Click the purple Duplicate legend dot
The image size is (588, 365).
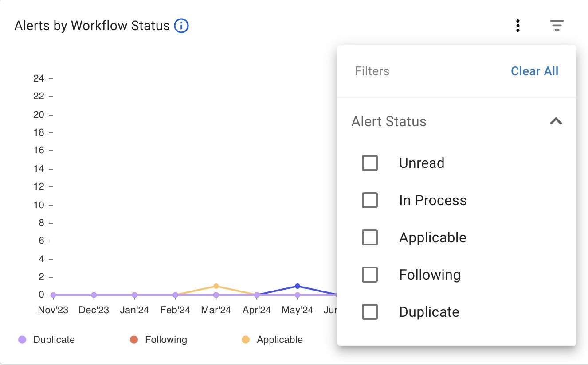(x=22, y=340)
